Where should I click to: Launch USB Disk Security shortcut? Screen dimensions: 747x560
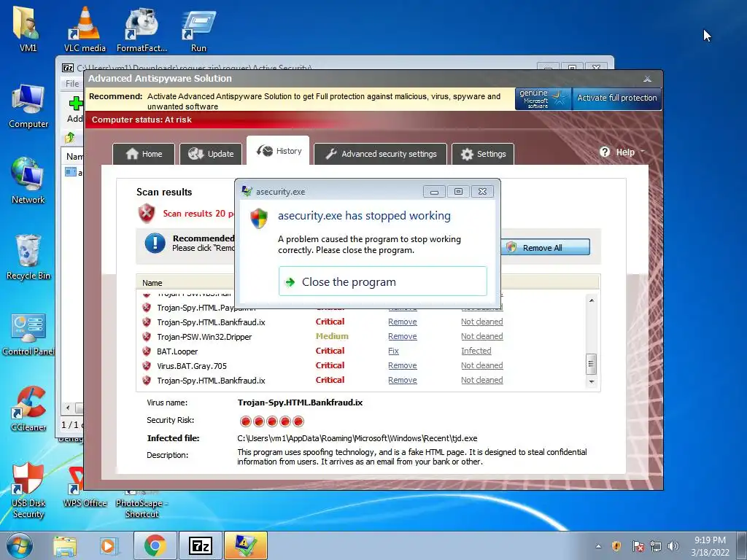tap(28, 489)
